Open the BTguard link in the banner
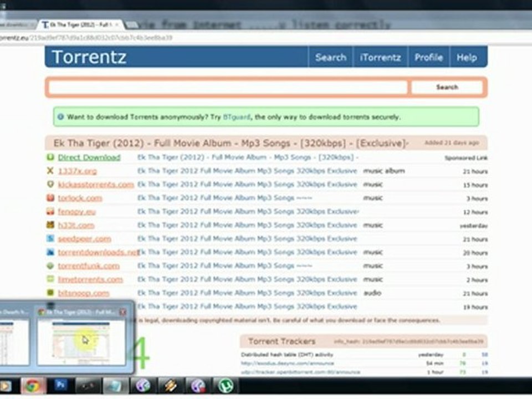Viewport: 532px width, 399px height. click(237, 117)
